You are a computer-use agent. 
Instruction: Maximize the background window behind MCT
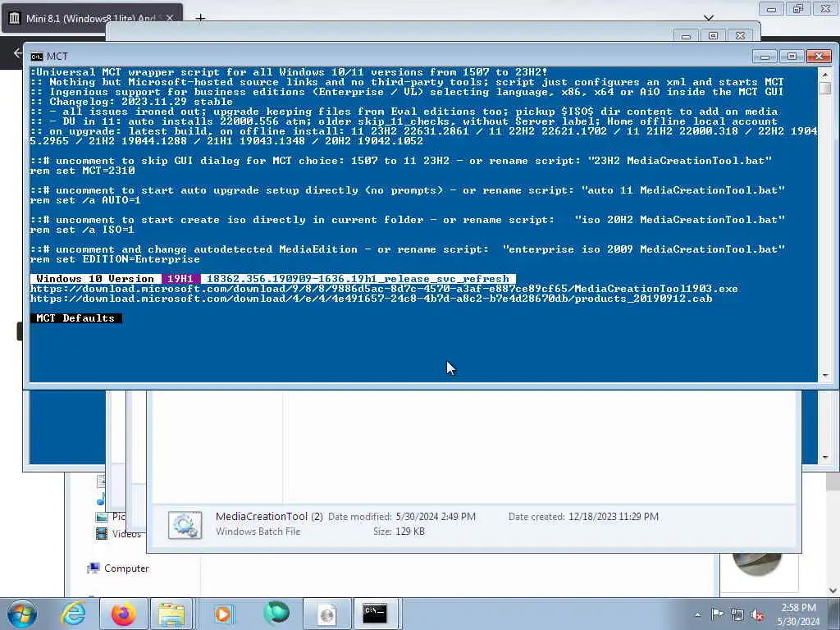pyautogui.click(x=713, y=35)
